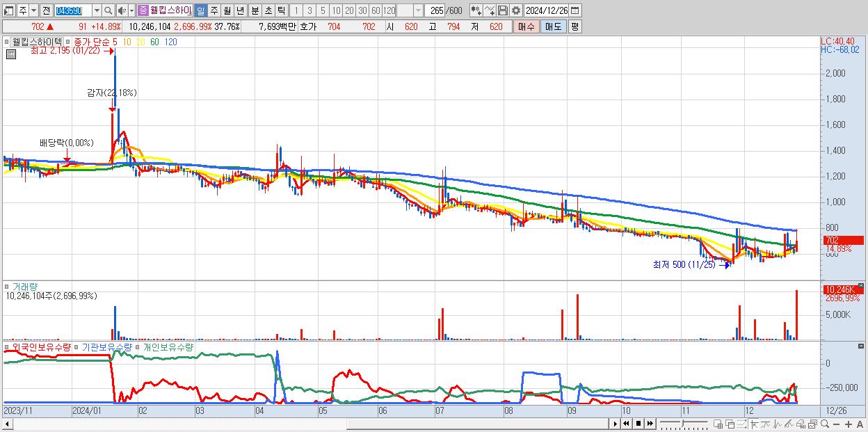Select interval preset 1

click(x=296, y=10)
